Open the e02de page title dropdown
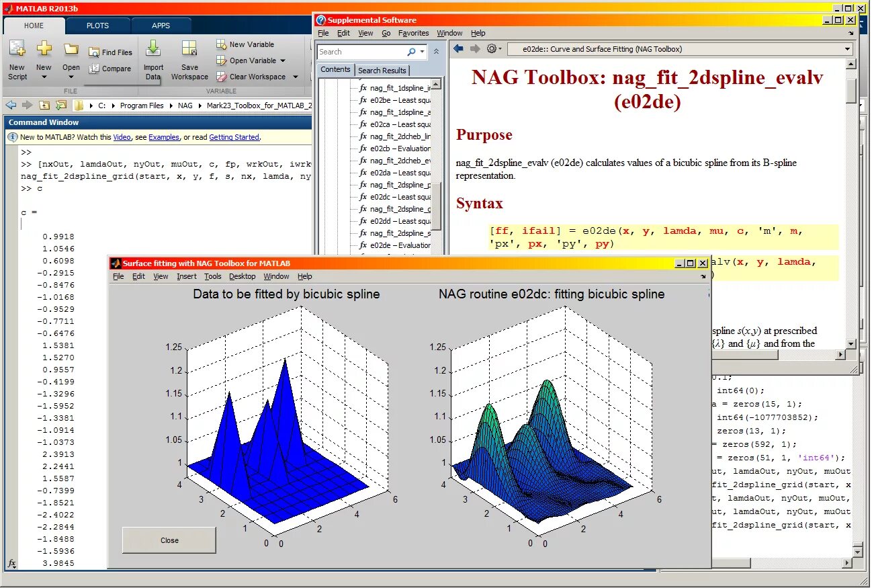Screen dimensions: 872x588 848,49
